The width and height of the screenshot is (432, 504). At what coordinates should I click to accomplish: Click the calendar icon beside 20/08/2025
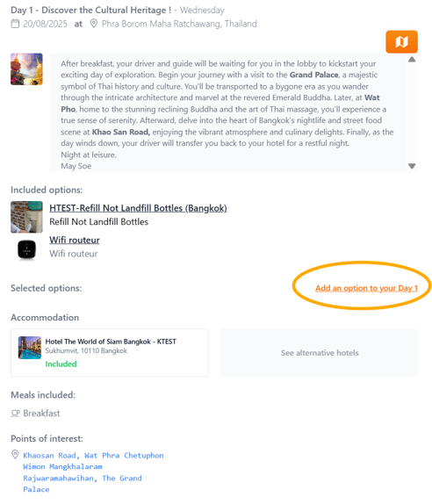pyautogui.click(x=15, y=24)
